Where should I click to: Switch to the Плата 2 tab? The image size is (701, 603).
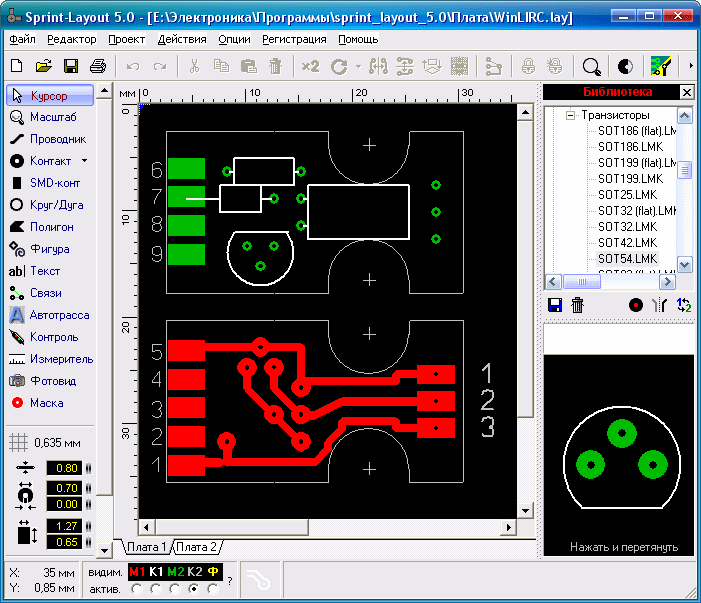click(x=197, y=547)
